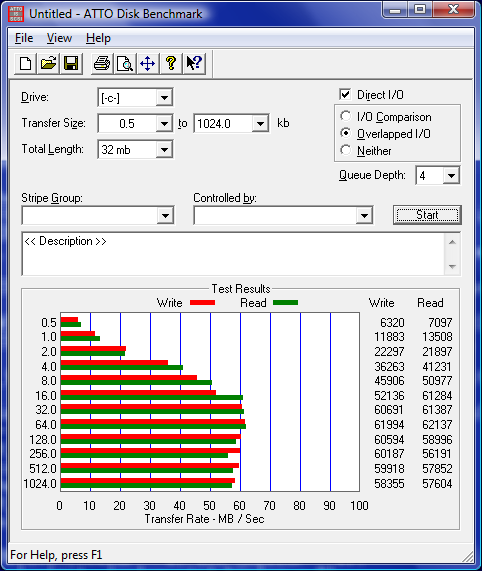
Task: Click the four-arrow move icon in toolbar
Action: pos(148,64)
